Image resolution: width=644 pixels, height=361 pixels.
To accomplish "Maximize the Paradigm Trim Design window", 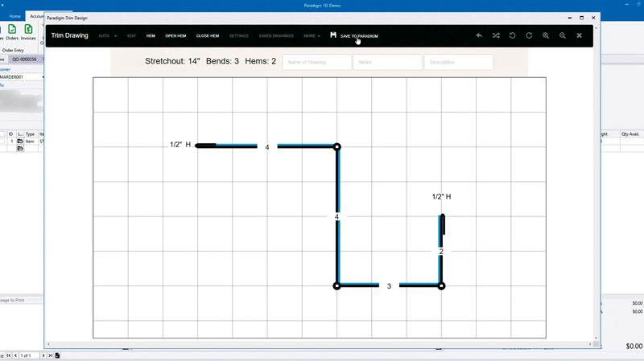I will [x=581, y=18].
